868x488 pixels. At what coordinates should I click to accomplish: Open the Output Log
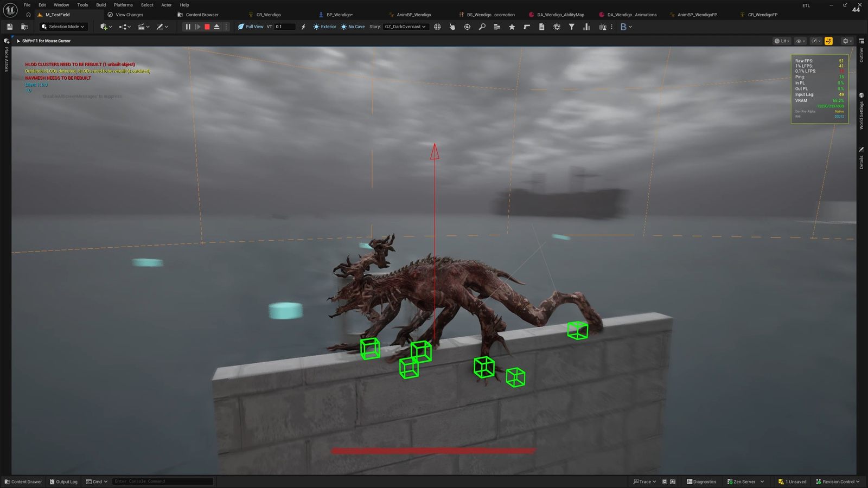pyautogui.click(x=63, y=481)
